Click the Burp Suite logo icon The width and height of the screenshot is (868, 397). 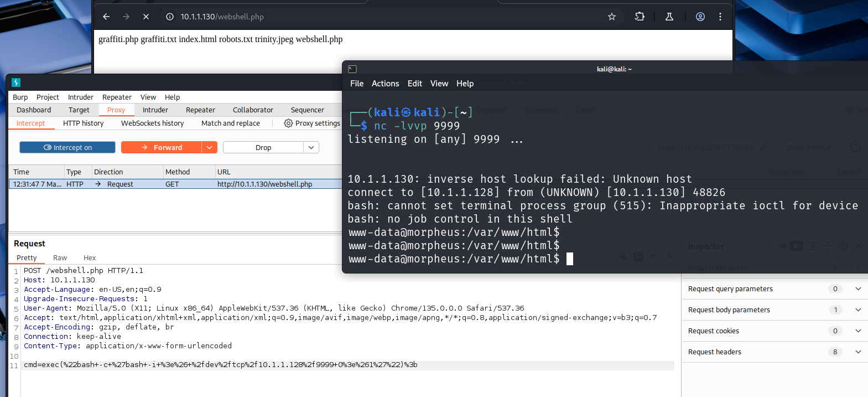(16, 83)
